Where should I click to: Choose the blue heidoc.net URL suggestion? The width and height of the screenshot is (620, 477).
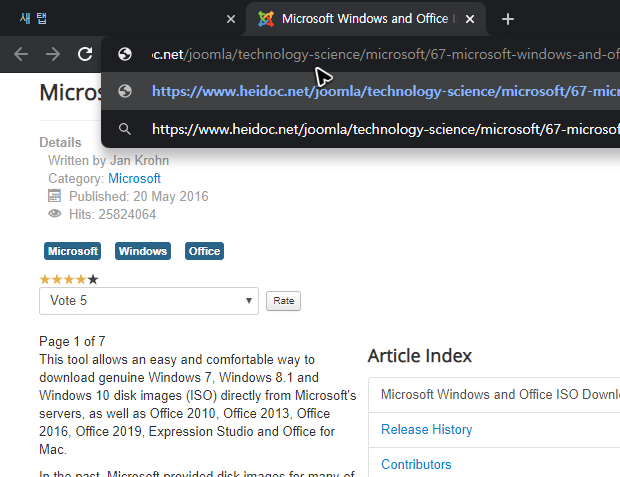pos(361,91)
